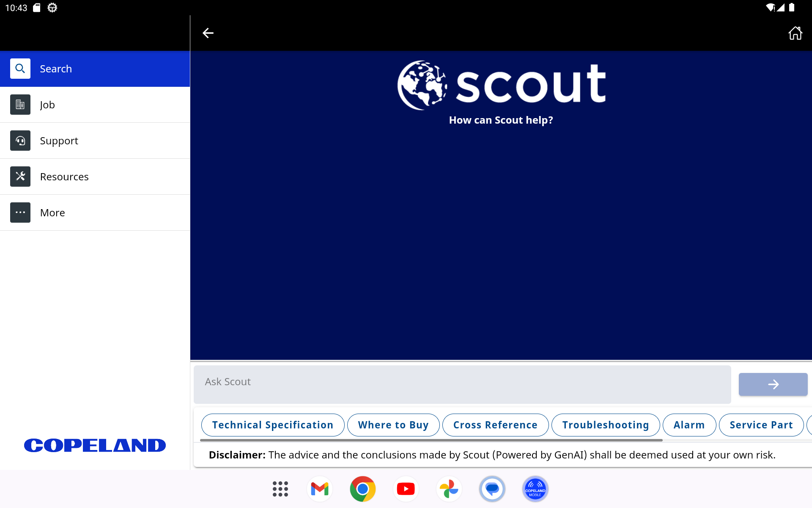Viewport: 812px width, 508px height.
Task: Click the Resources tools icon
Action: (20, 177)
